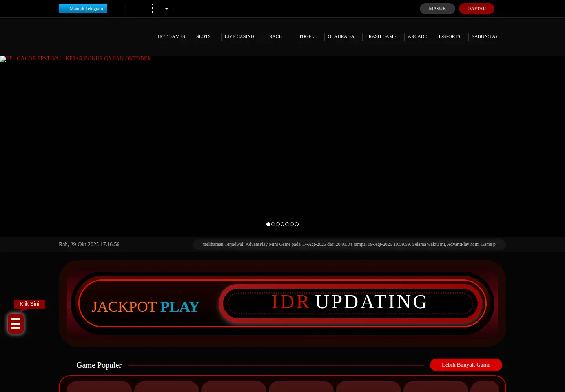Click the Game Populer heading
The width and height of the screenshot is (565, 392).
pos(99,365)
